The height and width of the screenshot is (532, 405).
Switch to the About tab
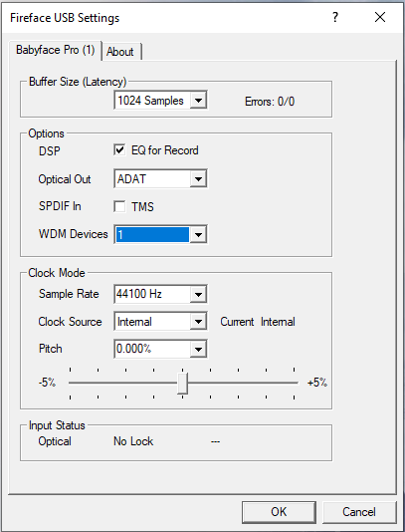click(120, 52)
